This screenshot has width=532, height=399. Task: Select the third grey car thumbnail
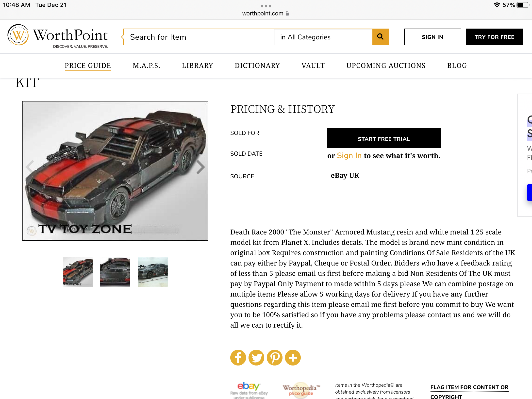tap(152, 272)
